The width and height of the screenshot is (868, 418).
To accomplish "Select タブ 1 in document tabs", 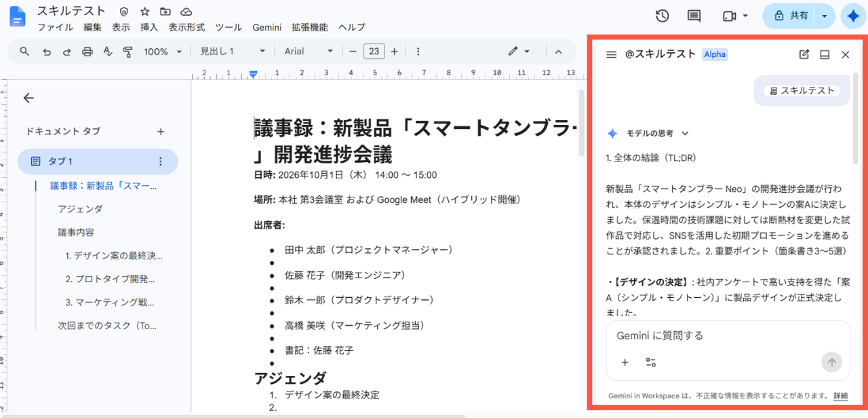I will (x=98, y=161).
